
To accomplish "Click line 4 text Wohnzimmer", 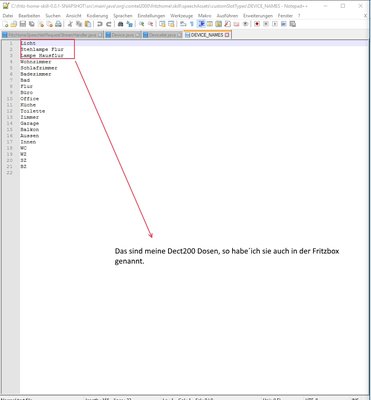I will click(36, 62).
